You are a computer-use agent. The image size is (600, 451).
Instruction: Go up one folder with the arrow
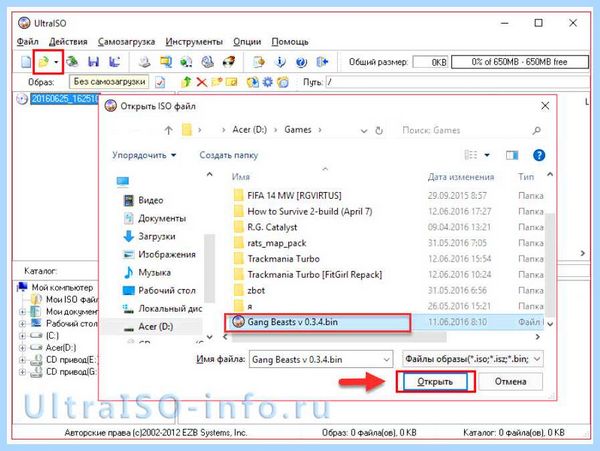click(168, 130)
